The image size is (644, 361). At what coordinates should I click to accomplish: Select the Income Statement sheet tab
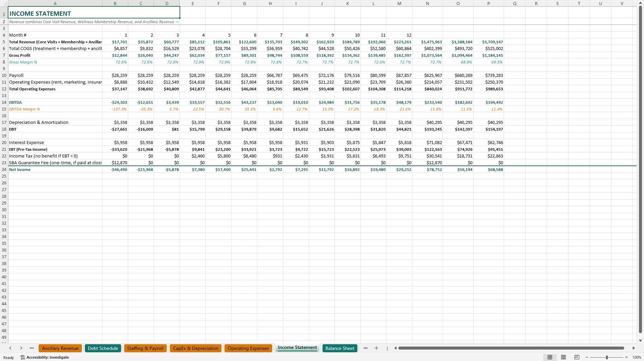pyautogui.click(x=297, y=348)
